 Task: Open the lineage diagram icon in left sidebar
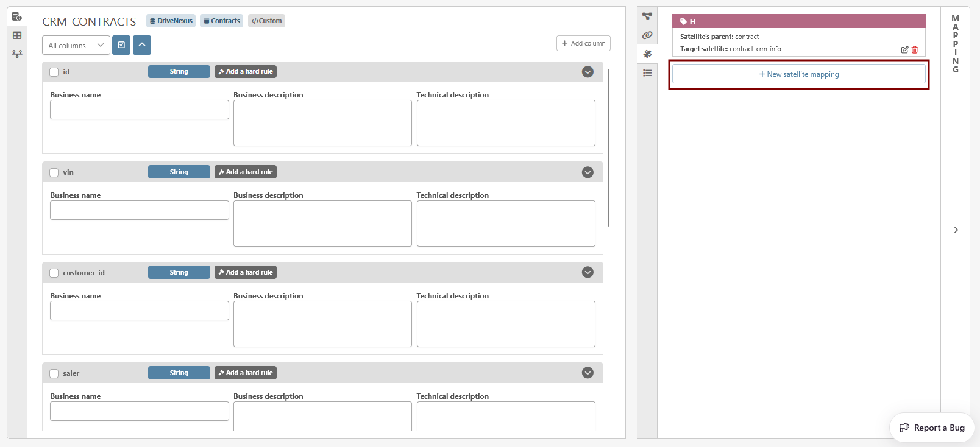[17, 54]
